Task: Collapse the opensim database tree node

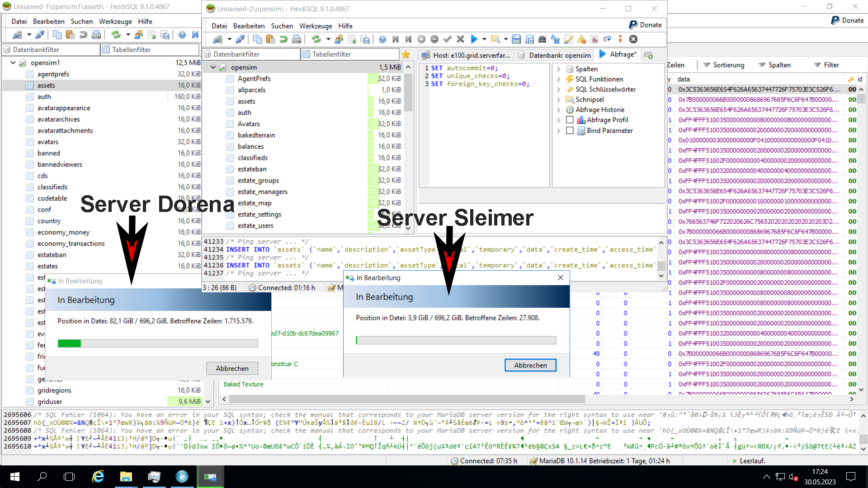Action: (213, 67)
